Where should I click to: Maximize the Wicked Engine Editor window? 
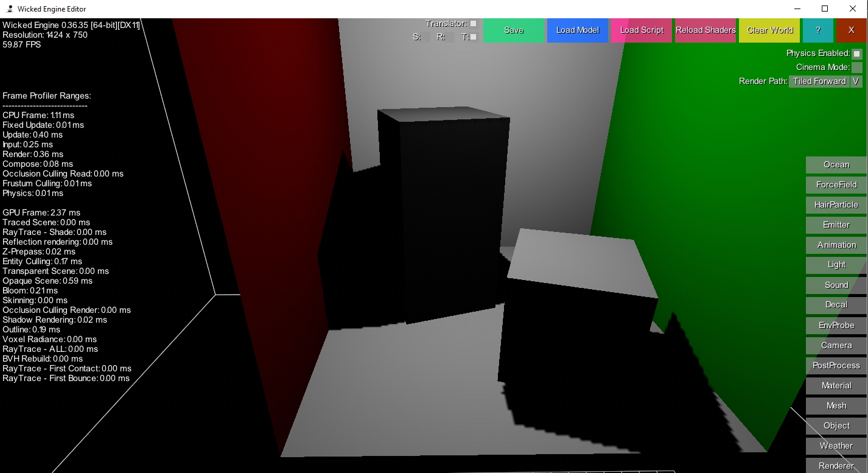tap(825, 9)
